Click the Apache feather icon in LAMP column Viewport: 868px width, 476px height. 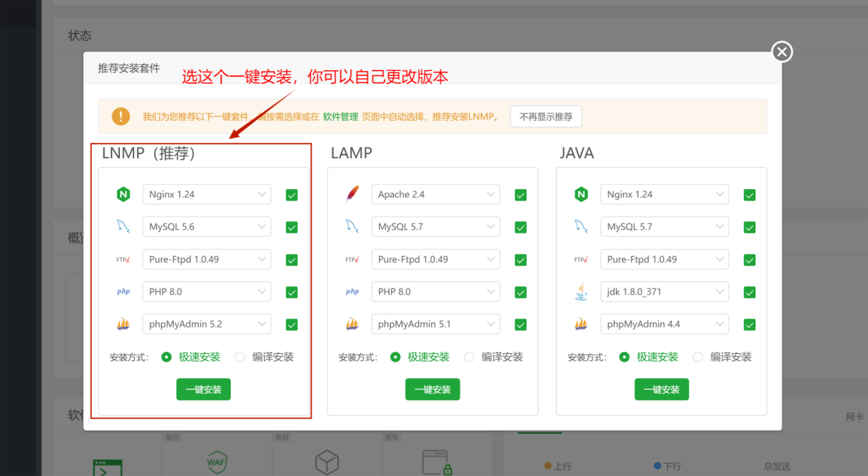point(352,195)
